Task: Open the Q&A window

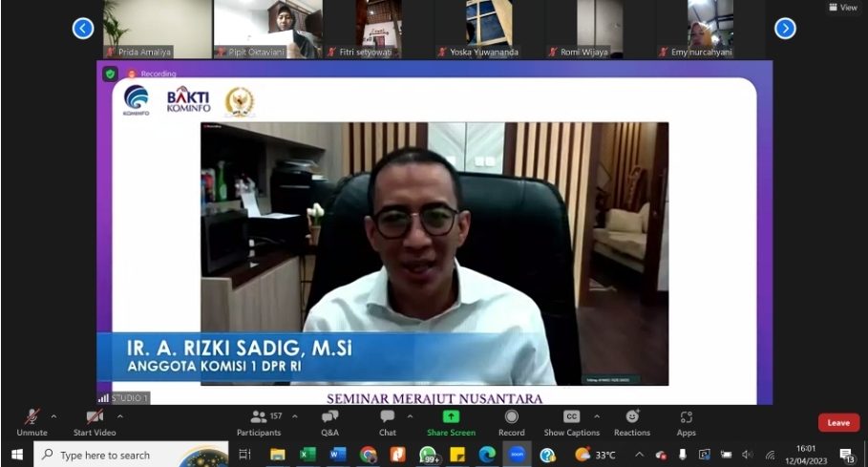Action: click(330, 423)
